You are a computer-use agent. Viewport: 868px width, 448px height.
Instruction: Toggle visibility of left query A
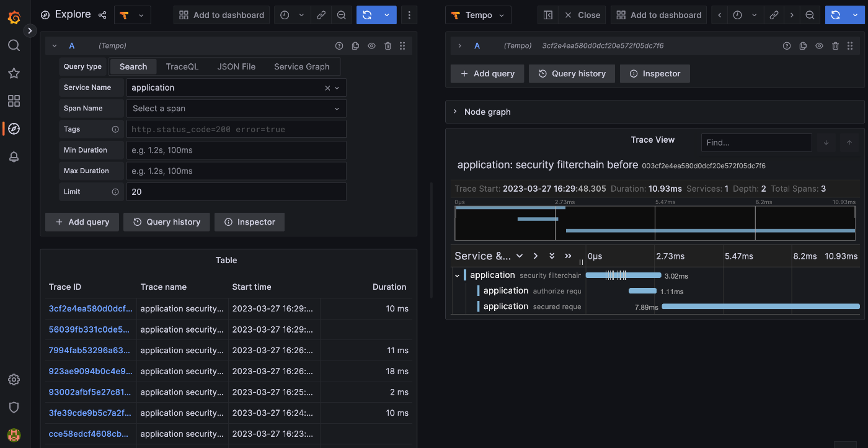[x=371, y=46]
